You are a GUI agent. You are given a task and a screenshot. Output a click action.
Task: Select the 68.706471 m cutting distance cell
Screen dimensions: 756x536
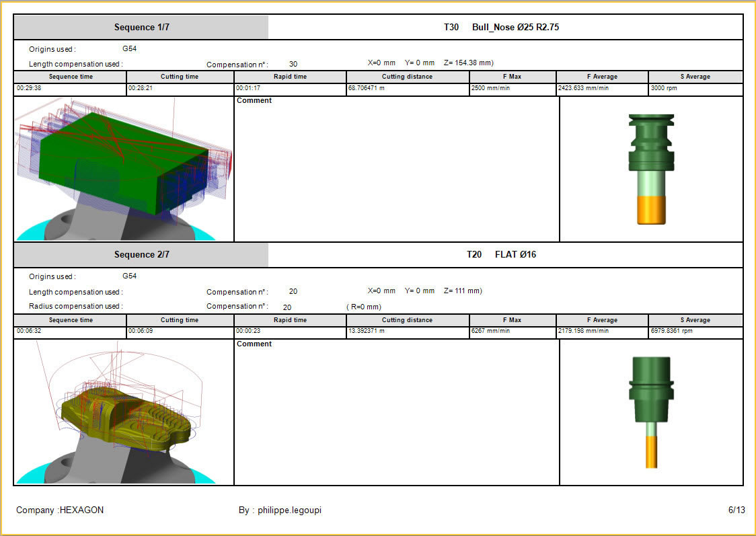[367, 88]
